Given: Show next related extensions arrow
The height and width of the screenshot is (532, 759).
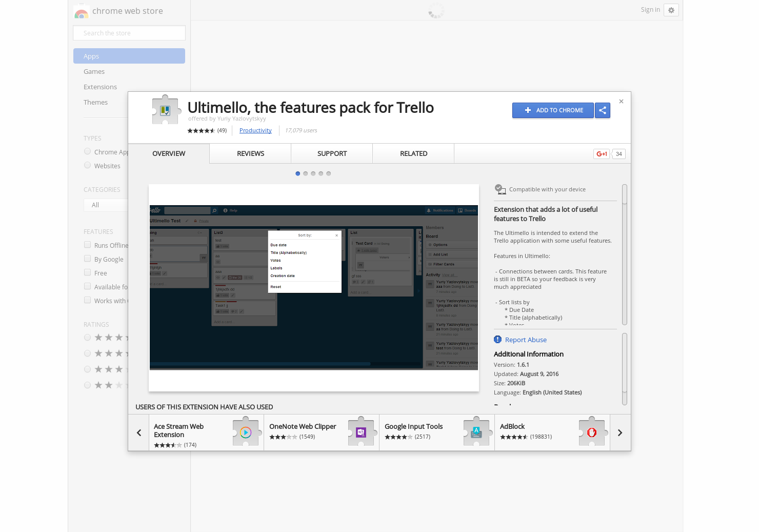Looking at the screenshot, I should [x=620, y=433].
